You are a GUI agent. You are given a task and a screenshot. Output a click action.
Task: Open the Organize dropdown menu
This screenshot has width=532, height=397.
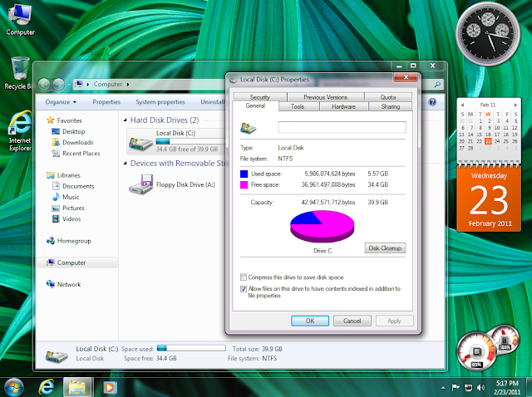(61, 101)
